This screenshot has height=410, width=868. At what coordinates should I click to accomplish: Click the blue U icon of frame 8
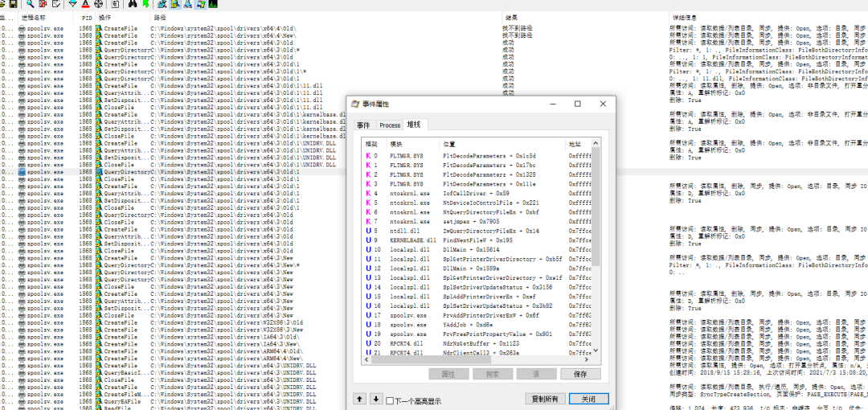click(367, 231)
